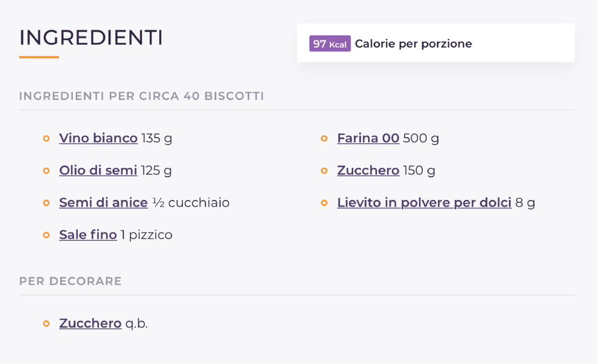The height and width of the screenshot is (364, 597).
Task: Select the bullet marker before Semi di anice
Action: coord(46,203)
